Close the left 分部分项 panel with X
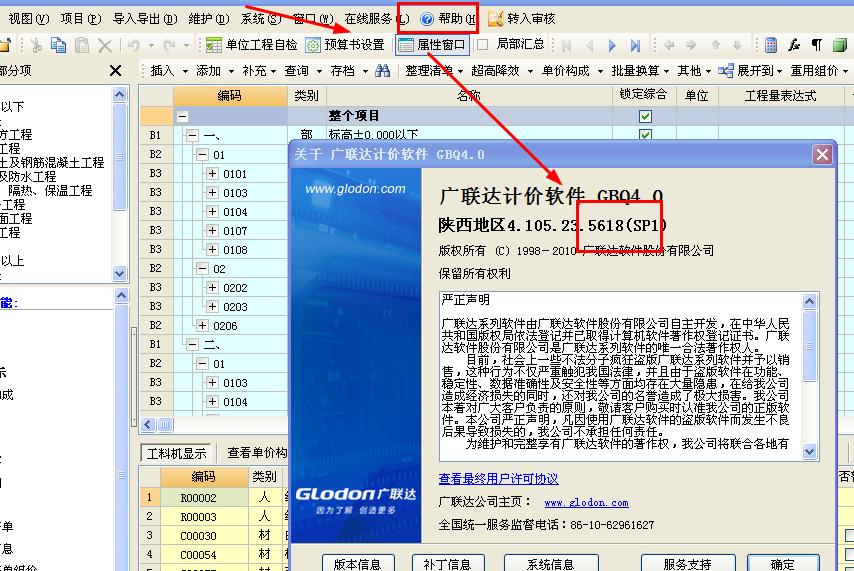The width and height of the screenshot is (854, 571). coord(115,70)
